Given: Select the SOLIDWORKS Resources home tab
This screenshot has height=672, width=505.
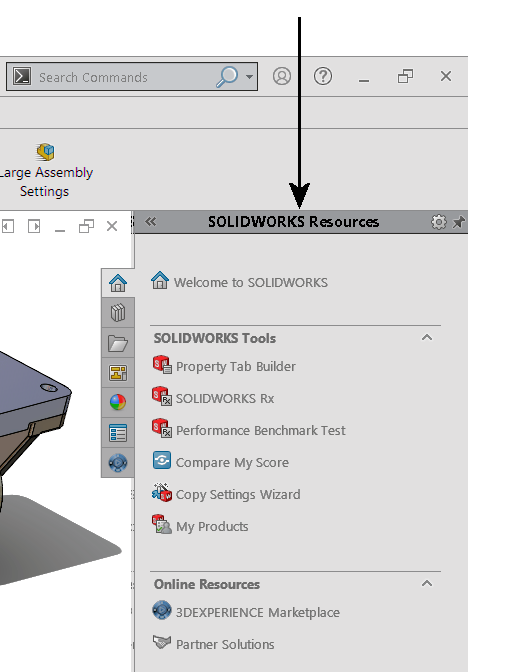Looking at the screenshot, I should pyautogui.click(x=118, y=283).
